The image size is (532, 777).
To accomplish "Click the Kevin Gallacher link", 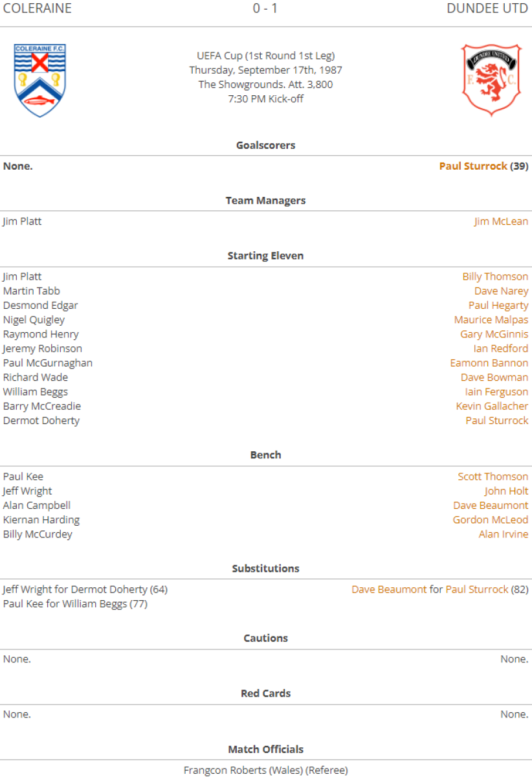I will 492,406.
